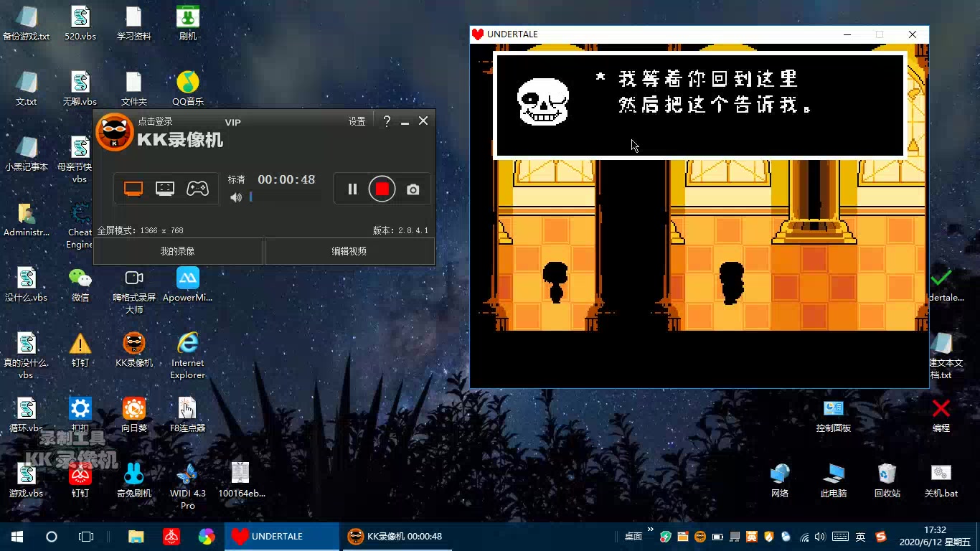
Task: Click the 版本: 2.8.4.1 version text
Action: [x=400, y=230]
